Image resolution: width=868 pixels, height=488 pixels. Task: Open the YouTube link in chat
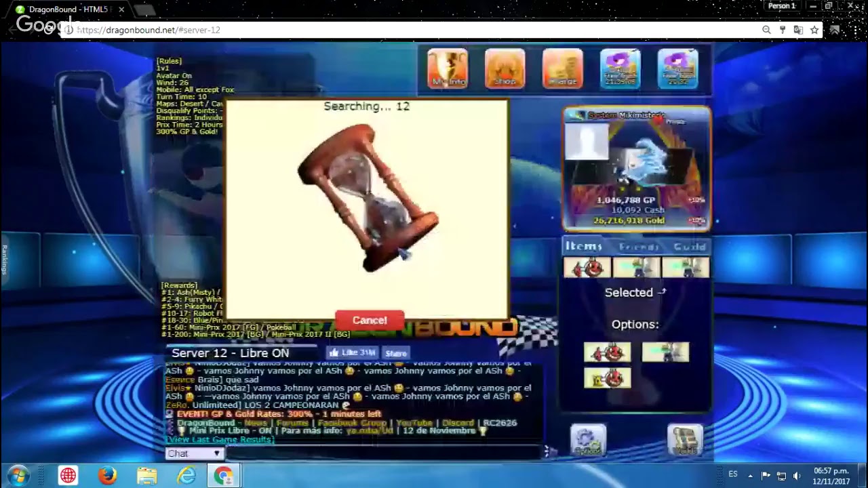415,423
